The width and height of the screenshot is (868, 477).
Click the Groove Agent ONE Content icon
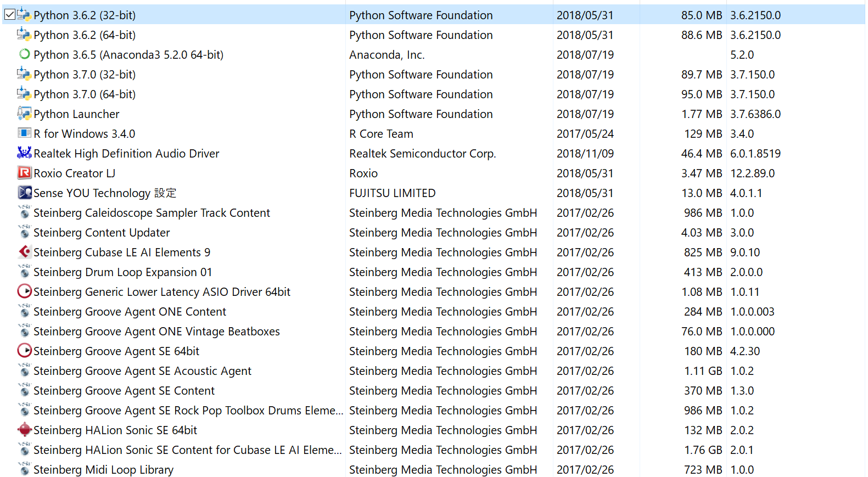point(24,311)
